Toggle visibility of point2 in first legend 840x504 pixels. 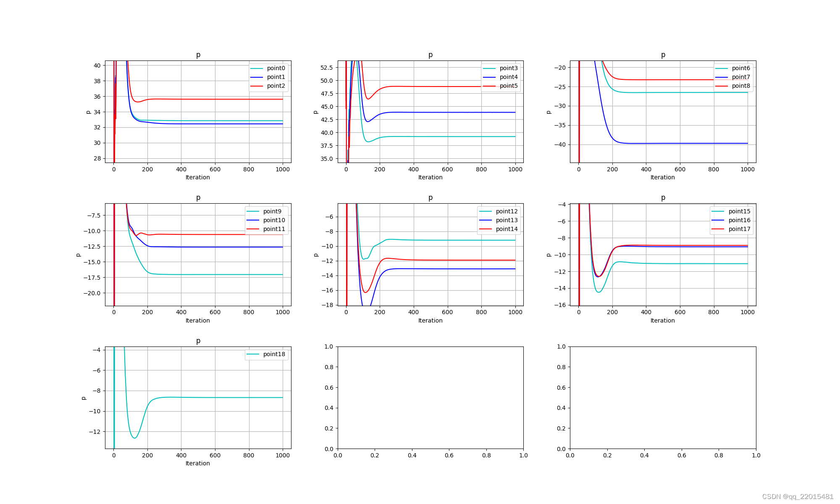coord(276,85)
